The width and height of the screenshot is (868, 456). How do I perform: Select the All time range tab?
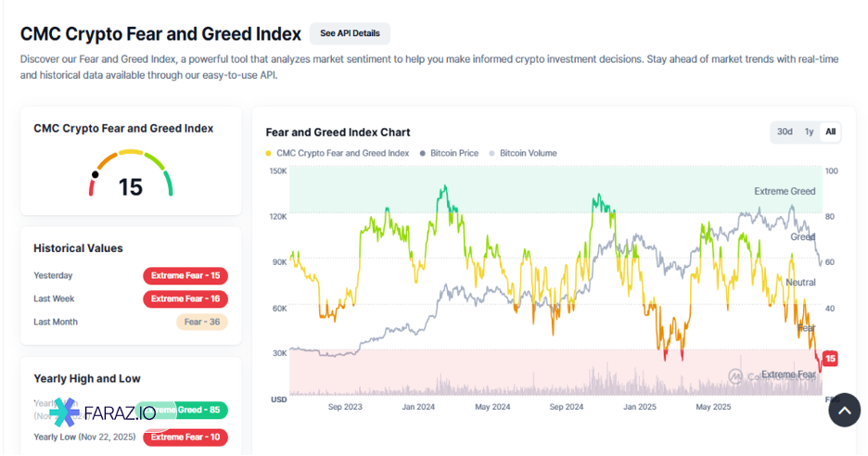pos(831,132)
